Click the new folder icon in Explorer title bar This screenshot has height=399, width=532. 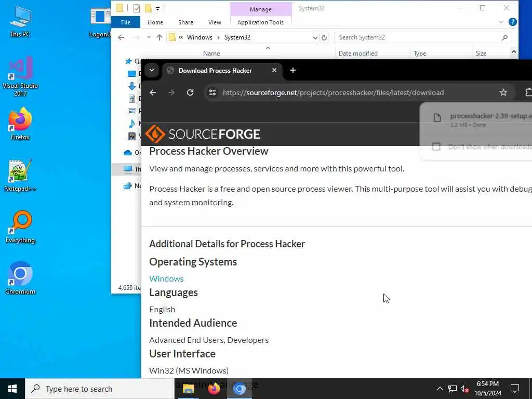pos(148,8)
